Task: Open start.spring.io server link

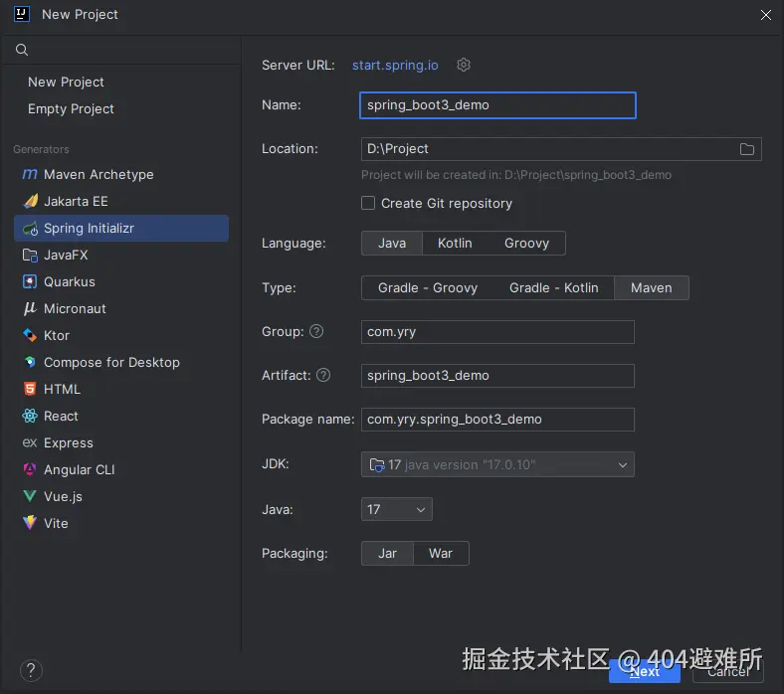Action: [395, 65]
